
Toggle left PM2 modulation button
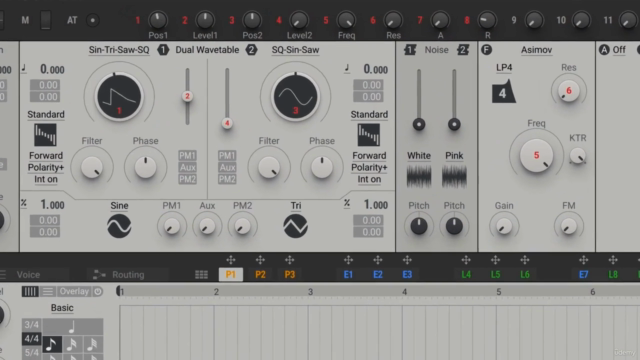pos(187,179)
